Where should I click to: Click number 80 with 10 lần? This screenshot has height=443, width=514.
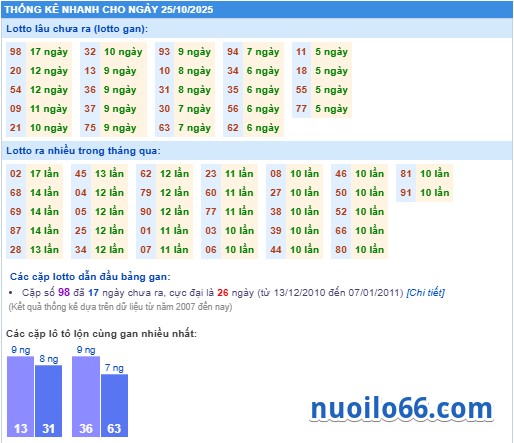[341, 250]
